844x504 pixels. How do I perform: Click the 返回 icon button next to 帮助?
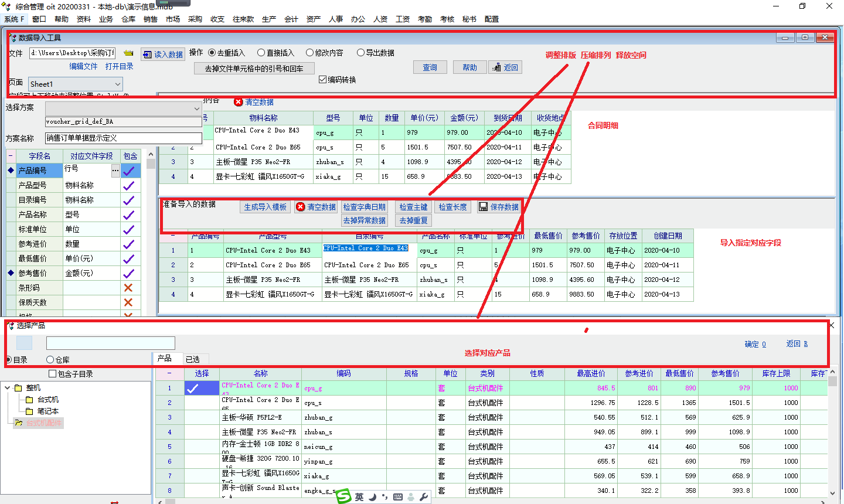(505, 67)
